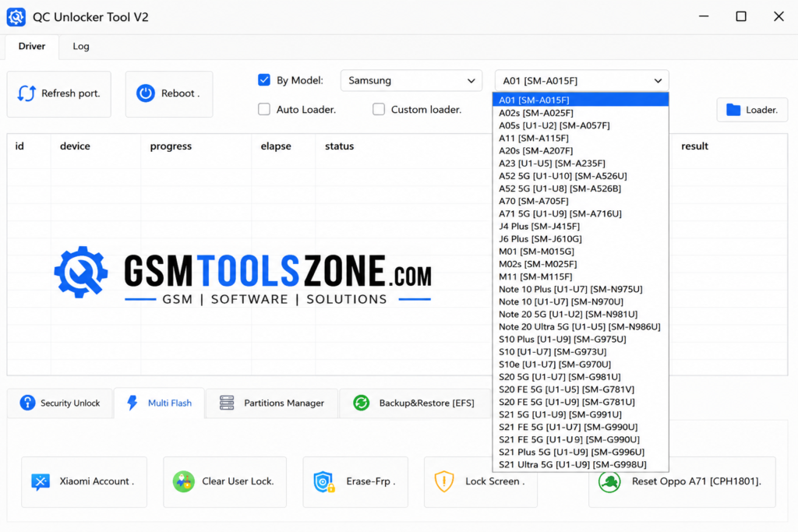Choose M01 [SM-M015G] from the list
Viewport: 798px width, 532px height.
581,252
